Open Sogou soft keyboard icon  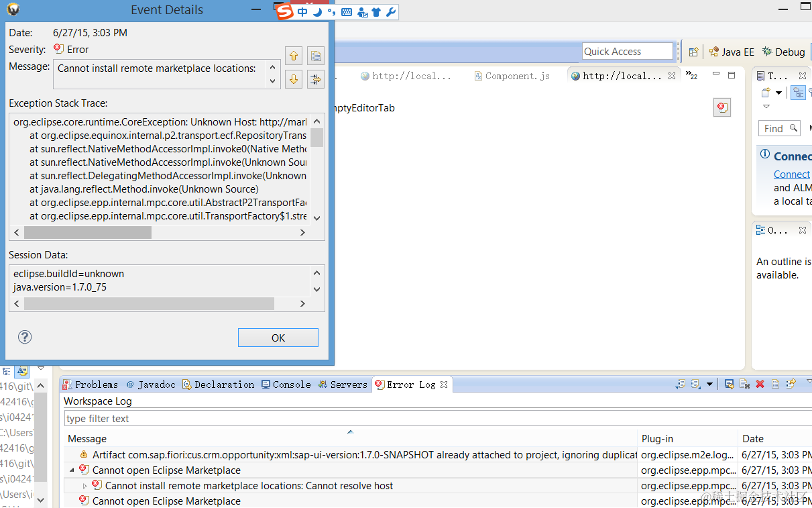click(347, 12)
